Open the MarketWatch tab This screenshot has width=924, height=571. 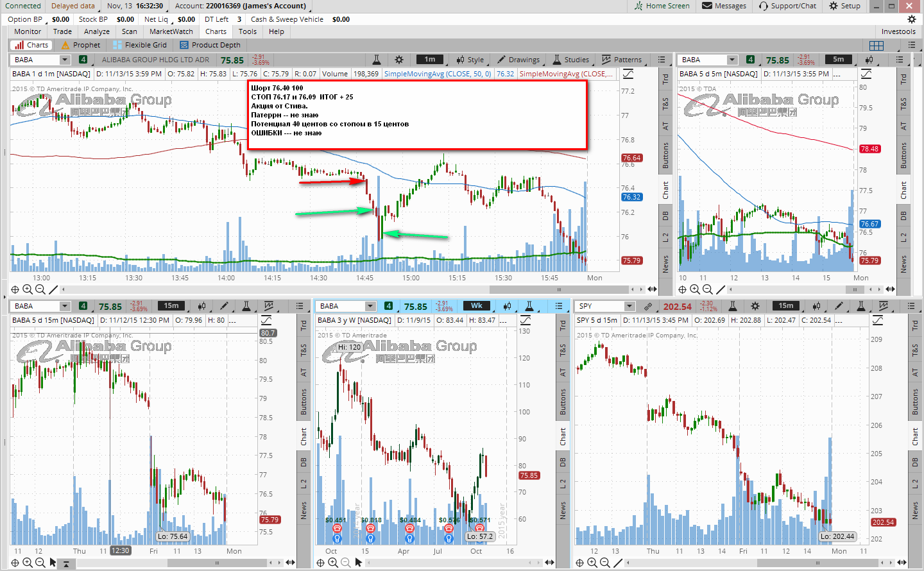click(171, 31)
